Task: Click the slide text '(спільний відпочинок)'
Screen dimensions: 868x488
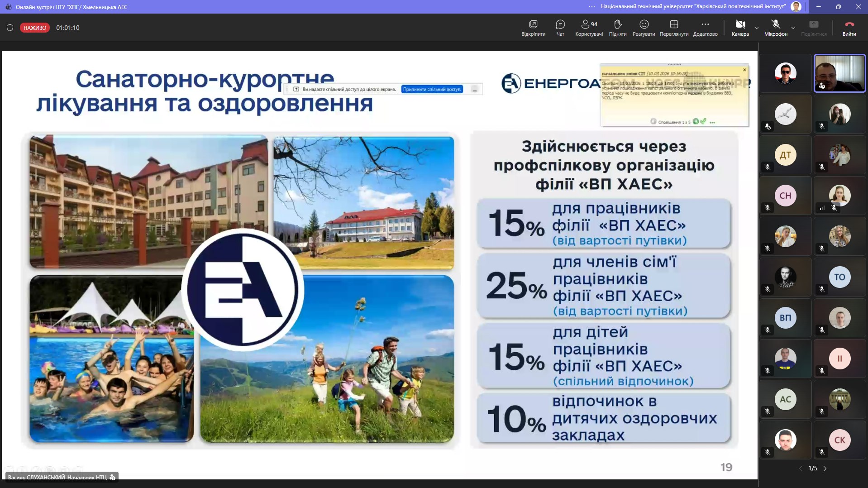Action: pos(623,381)
